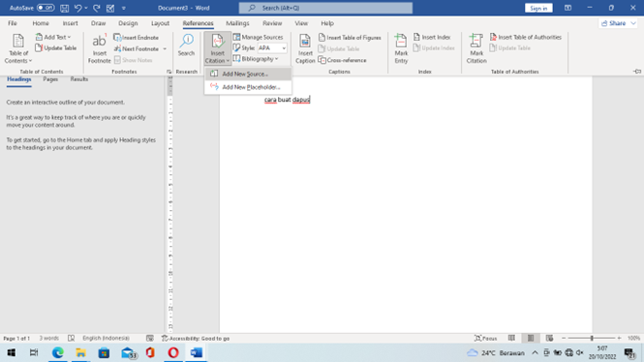The height and width of the screenshot is (362, 644).
Task: Select the Results tab in Navigation pane
Action: pos(79,79)
